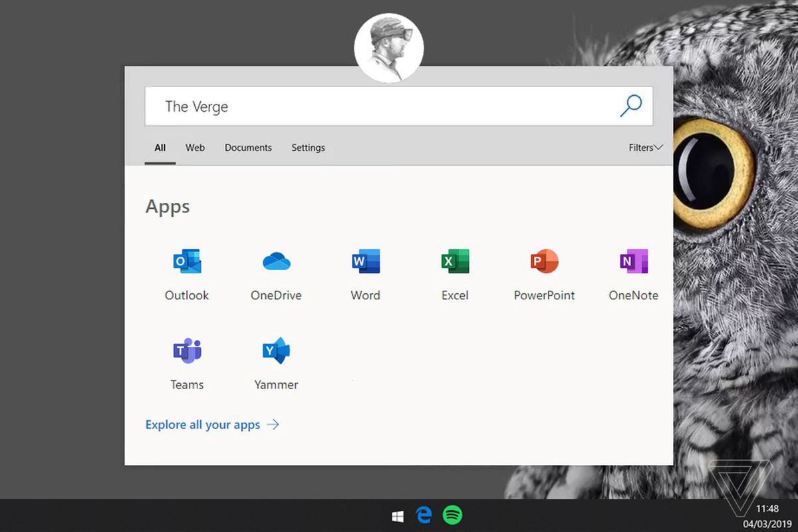Screen dimensions: 798x532
Task: Launch OneNote
Action: pos(633,273)
